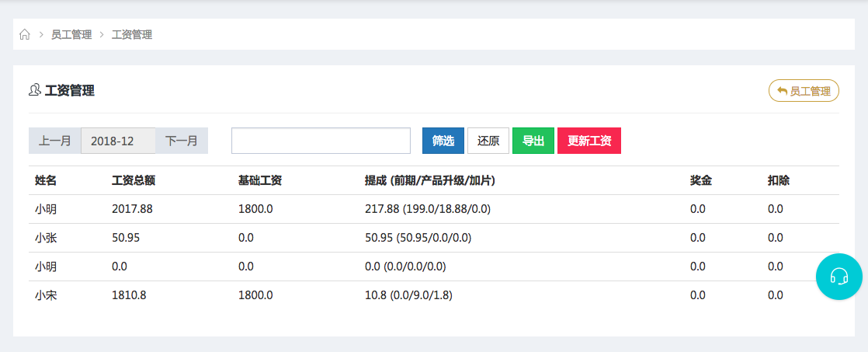Viewport: 868px width, 352px height.
Task: Click 小明's total salary 2017.88
Action: point(133,209)
